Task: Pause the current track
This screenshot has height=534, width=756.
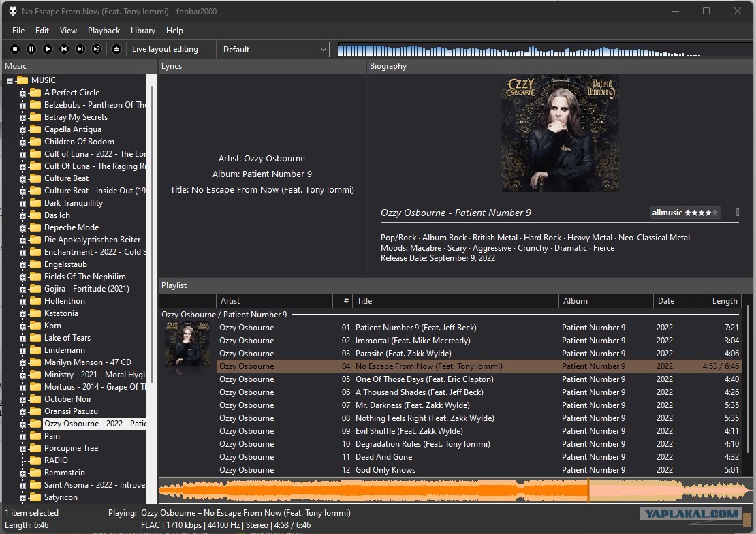Action: (31, 49)
